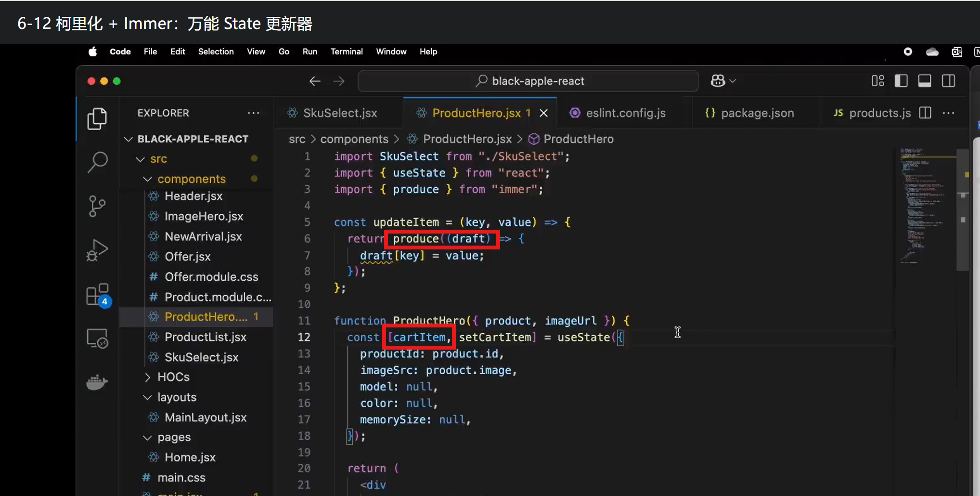Open the Terminal menu
This screenshot has height=496, width=980.
point(347,52)
